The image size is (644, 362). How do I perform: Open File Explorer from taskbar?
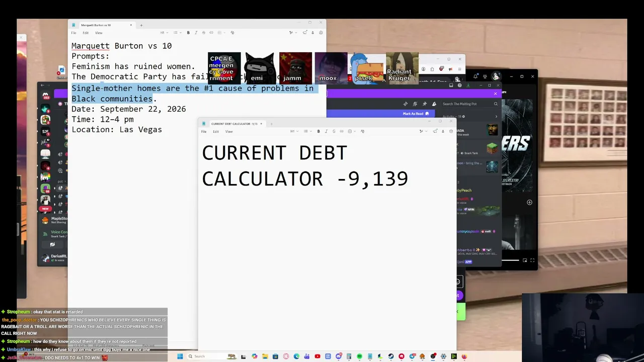[x=265, y=356]
